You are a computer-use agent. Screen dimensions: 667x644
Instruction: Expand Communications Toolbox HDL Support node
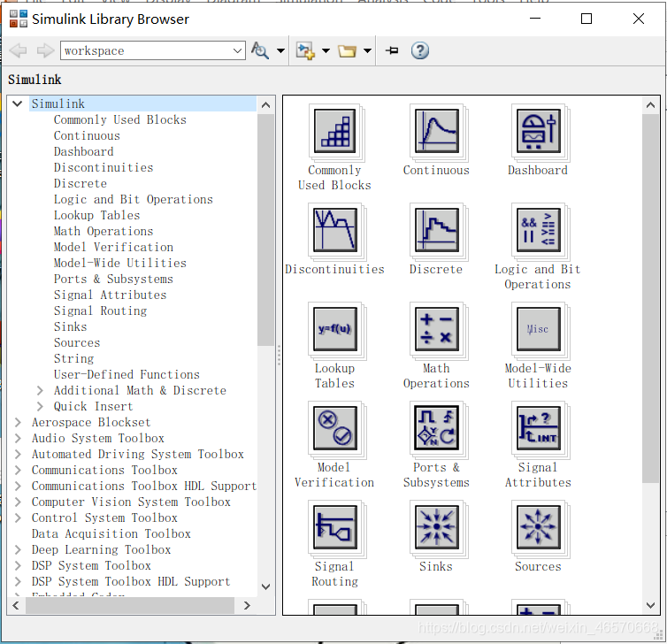[x=18, y=486]
